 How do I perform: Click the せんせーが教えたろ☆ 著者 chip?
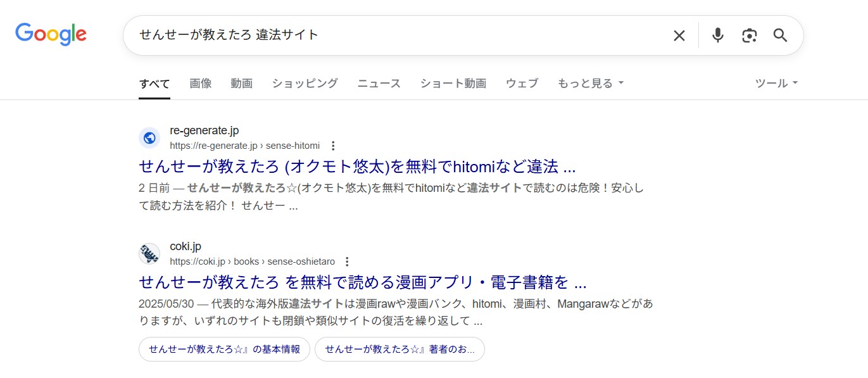[x=399, y=349]
